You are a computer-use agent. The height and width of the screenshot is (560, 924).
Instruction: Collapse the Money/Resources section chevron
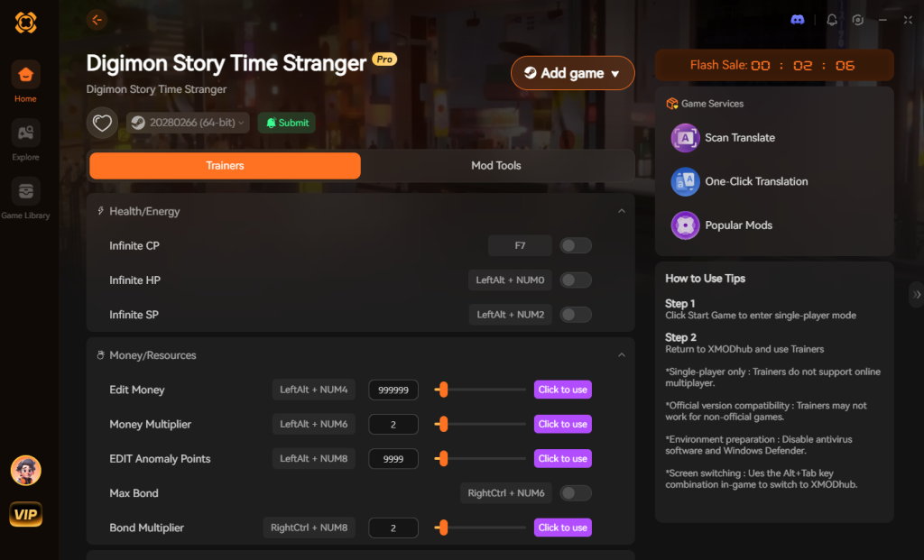[x=621, y=355]
